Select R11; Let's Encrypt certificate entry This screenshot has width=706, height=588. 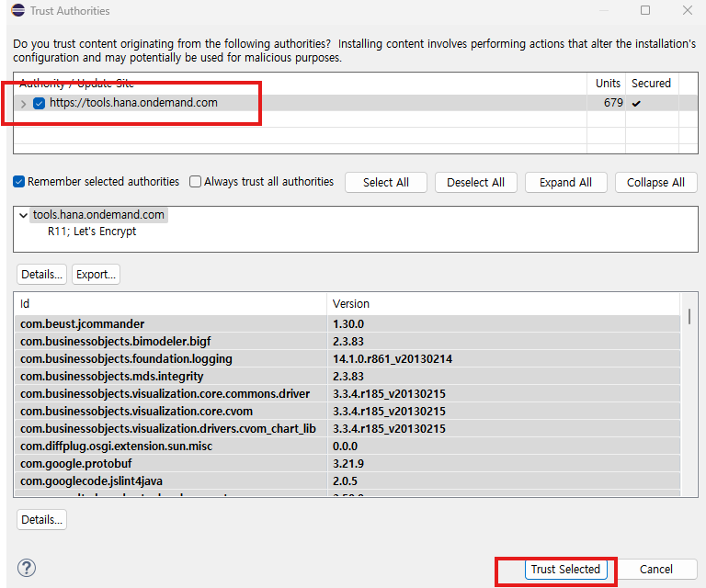coord(92,232)
